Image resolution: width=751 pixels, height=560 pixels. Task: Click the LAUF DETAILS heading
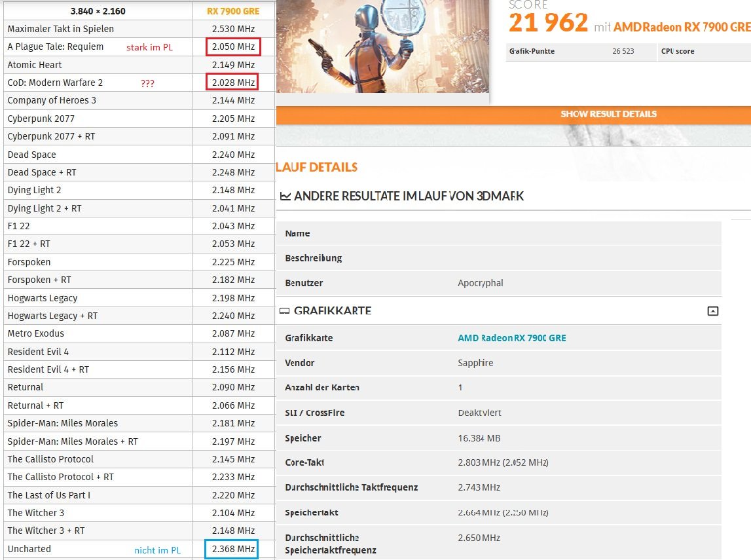pyautogui.click(x=317, y=167)
